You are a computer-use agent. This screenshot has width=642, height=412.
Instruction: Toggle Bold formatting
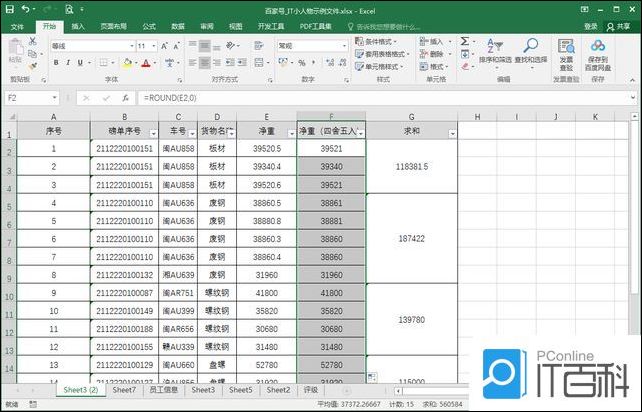[x=56, y=63]
